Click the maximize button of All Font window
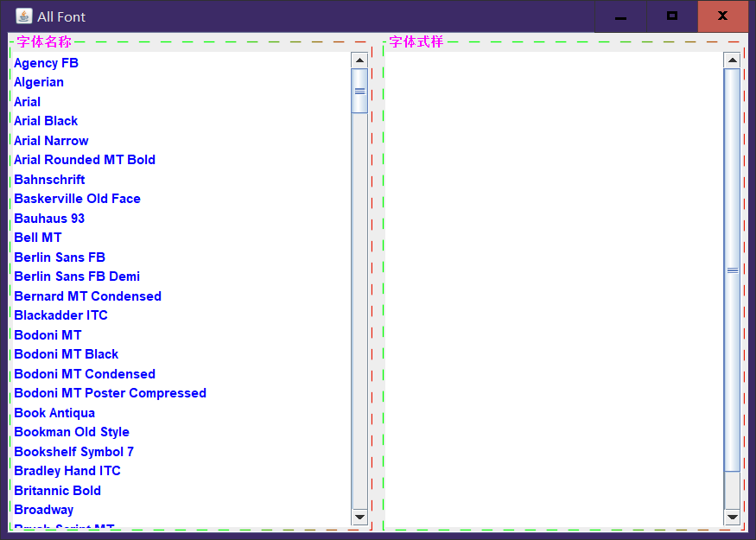Viewport: 756px width, 540px height. click(x=671, y=16)
